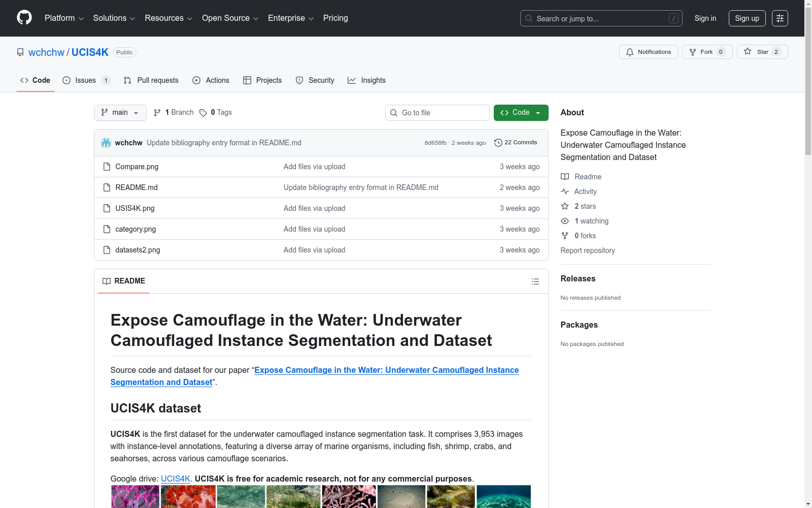Star the repository
The height and width of the screenshot is (508, 812).
pyautogui.click(x=762, y=52)
